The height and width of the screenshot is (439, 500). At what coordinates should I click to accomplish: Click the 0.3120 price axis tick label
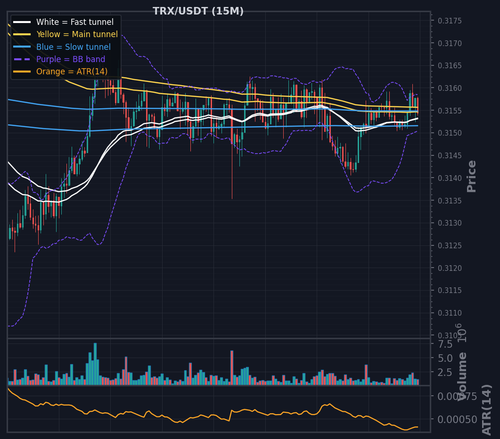click(450, 268)
